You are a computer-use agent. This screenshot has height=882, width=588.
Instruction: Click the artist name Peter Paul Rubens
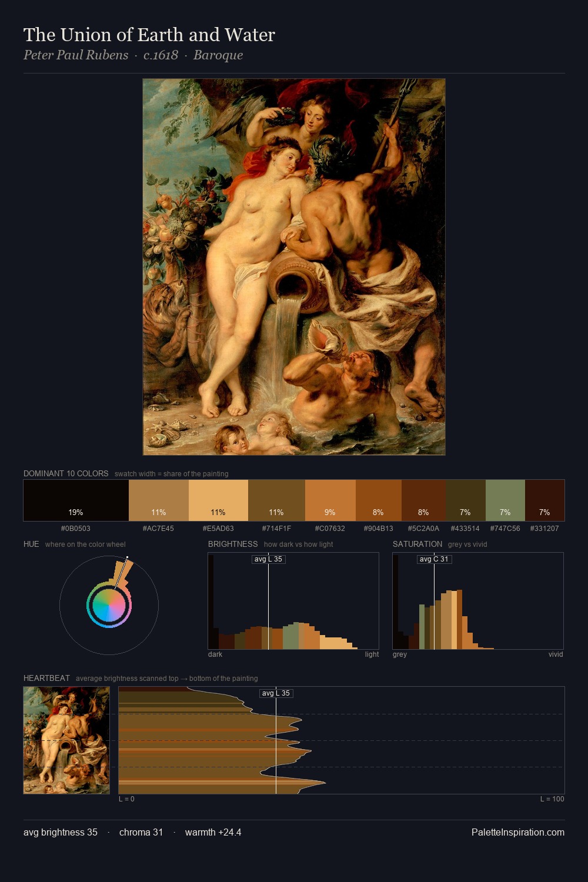[76, 55]
